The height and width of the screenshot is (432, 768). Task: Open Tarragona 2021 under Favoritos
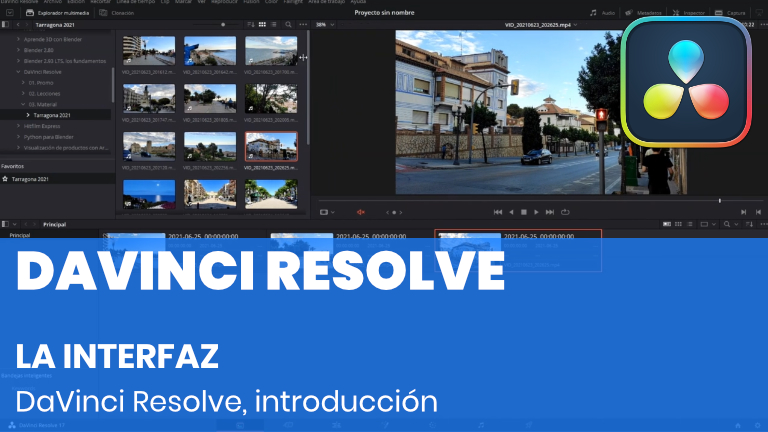click(30, 179)
